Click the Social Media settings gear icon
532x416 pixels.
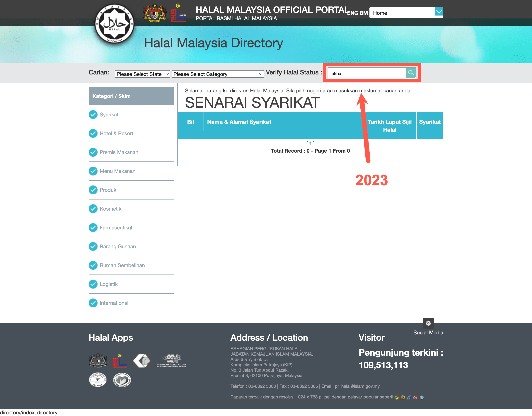[x=429, y=322]
